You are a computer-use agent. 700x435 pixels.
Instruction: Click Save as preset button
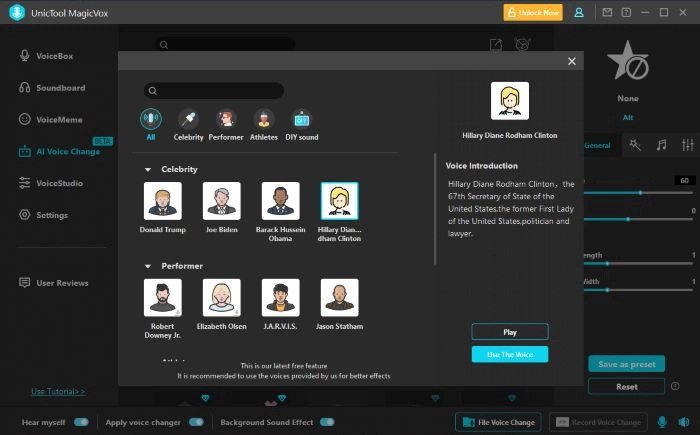pos(627,364)
